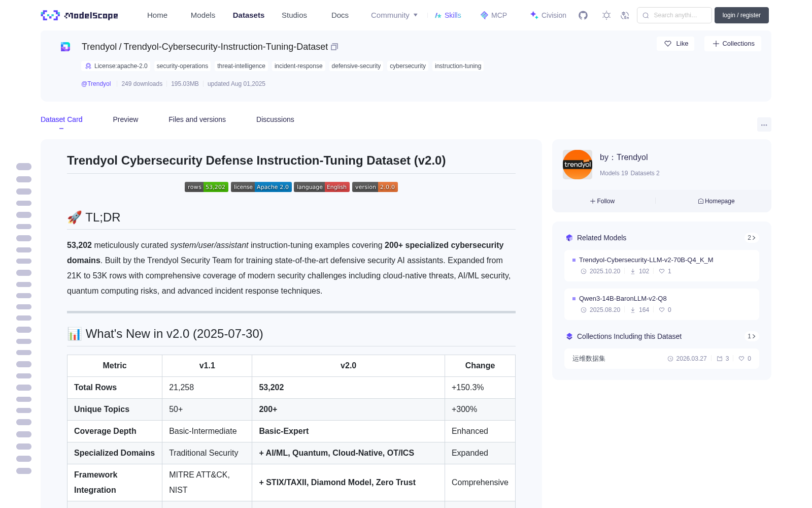Focus the search anything input field
This screenshot has height=508, width=812.
click(674, 15)
